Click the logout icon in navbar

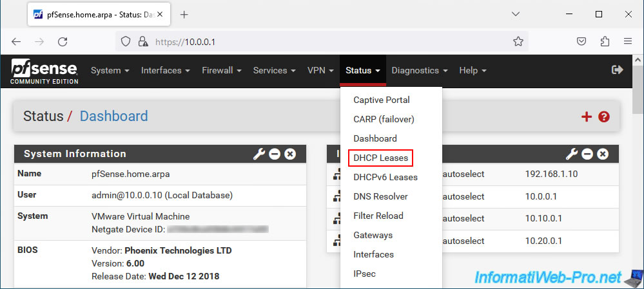coord(618,70)
